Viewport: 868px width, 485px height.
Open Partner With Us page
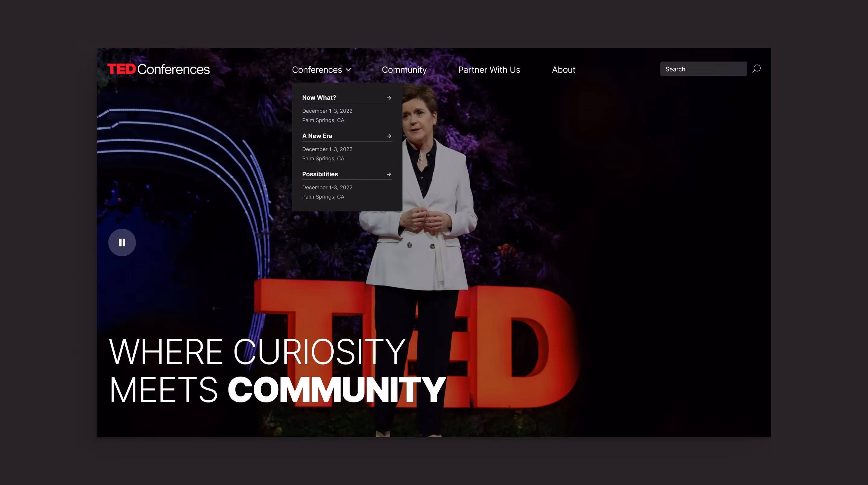(489, 70)
